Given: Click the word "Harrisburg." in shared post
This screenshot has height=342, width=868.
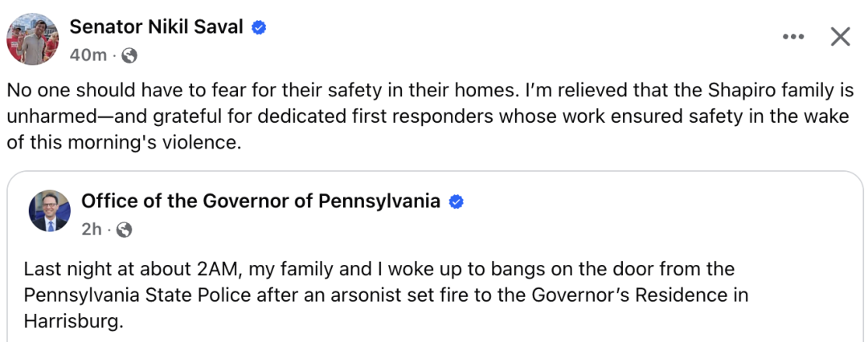Looking at the screenshot, I should [72, 321].
